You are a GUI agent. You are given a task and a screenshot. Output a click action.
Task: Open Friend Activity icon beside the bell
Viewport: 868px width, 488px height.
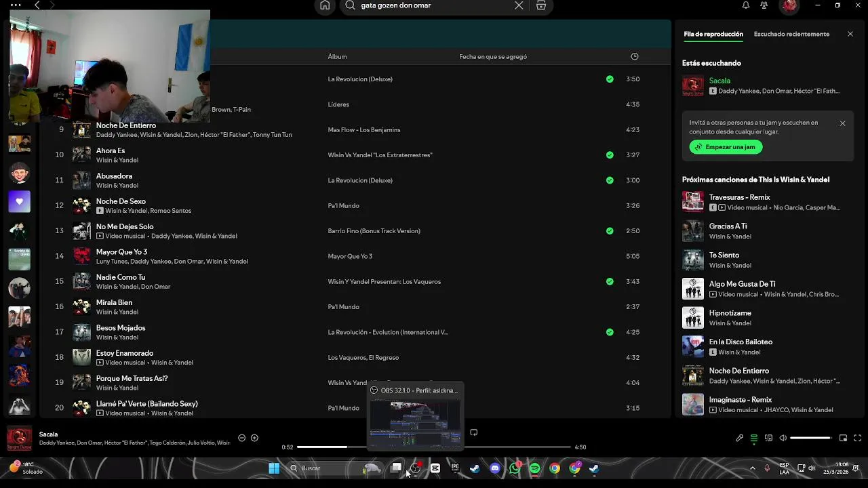pyautogui.click(x=764, y=5)
